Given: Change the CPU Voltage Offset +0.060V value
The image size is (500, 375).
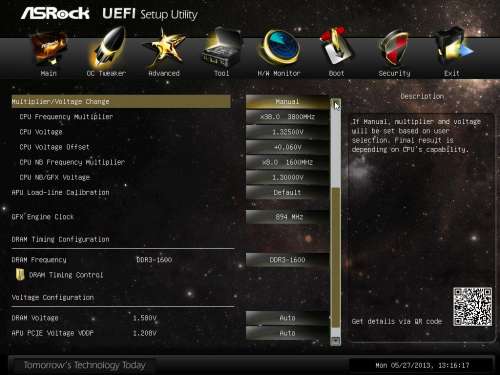Looking at the screenshot, I should (x=287, y=147).
